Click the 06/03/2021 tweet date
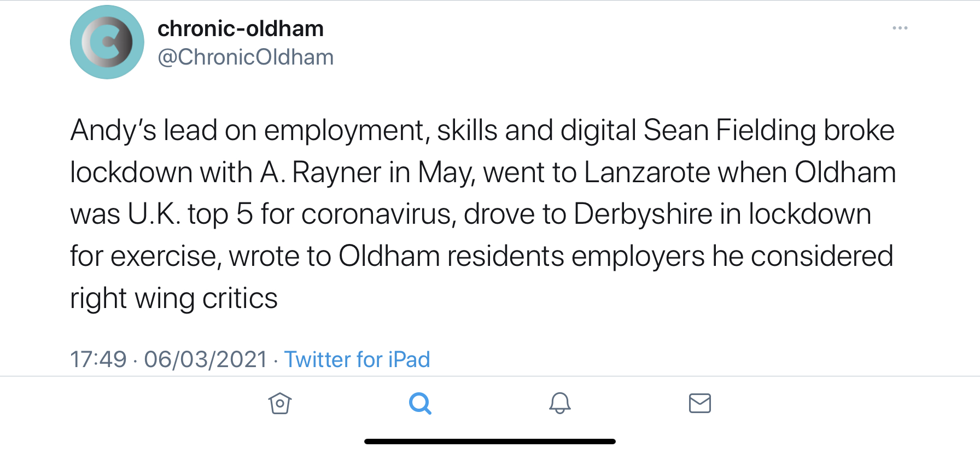 pos(206,359)
